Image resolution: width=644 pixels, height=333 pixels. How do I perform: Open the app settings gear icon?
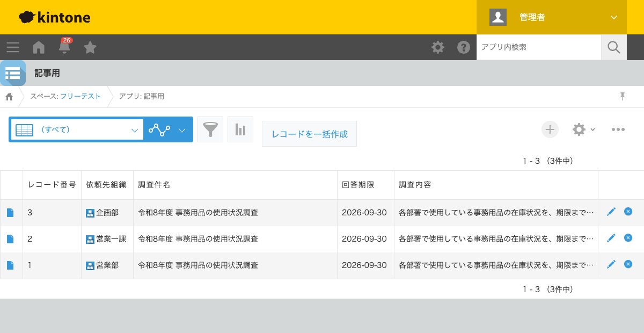pos(579,129)
